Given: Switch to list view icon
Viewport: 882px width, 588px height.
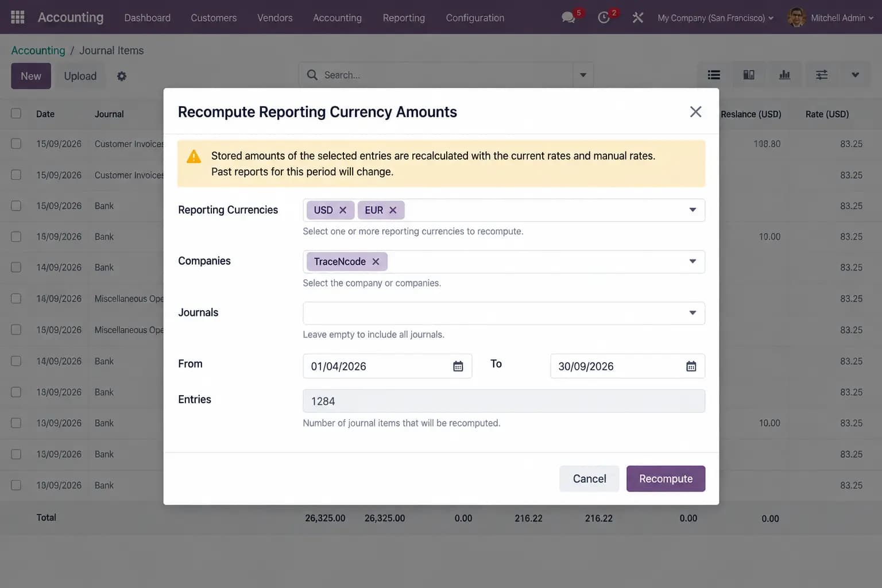Looking at the screenshot, I should (x=714, y=75).
